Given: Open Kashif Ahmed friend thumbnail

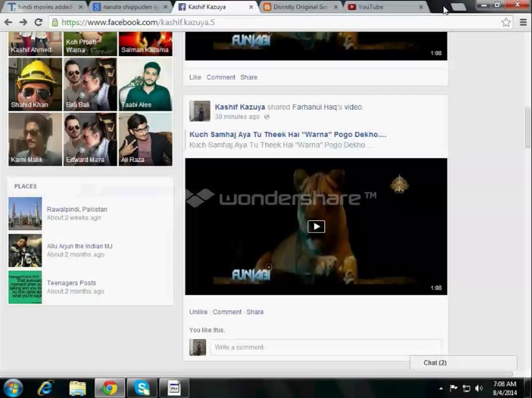Looking at the screenshot, I should click(x=35, y=44).
